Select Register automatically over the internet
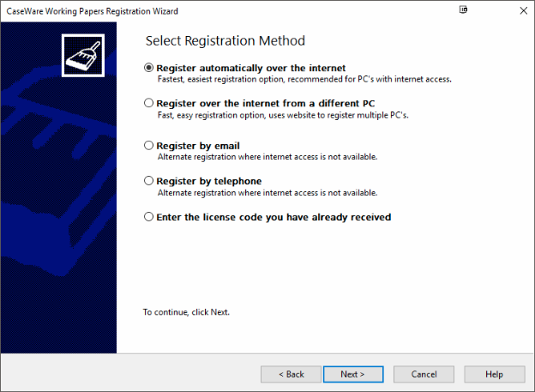Image resolution: width=535 pixels, height=392 pixels. tap(244, 68)
